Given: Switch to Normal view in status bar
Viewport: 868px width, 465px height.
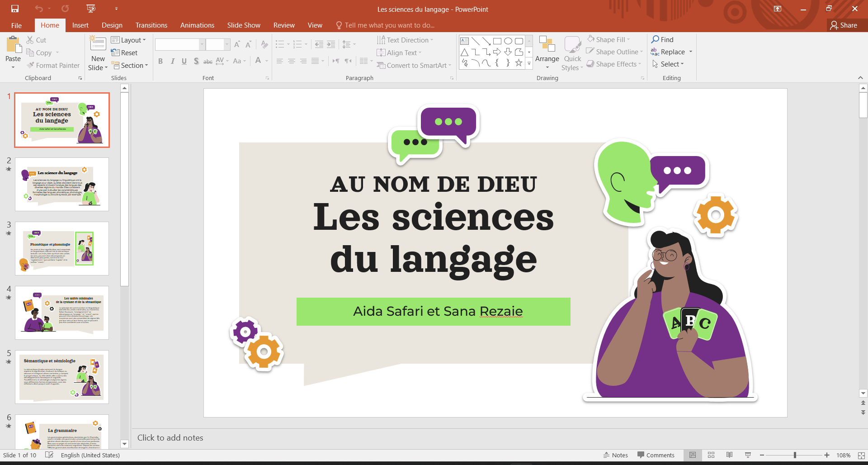Looking at the screenshot, I should [x=693, y=455].
